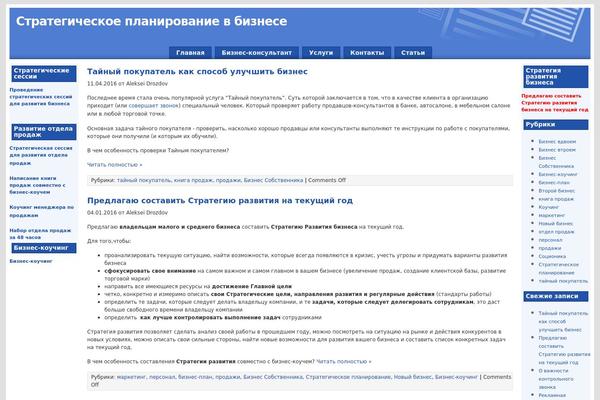
Task: Click the Свежие записи sidebar heading
Action: coord(556,296)
